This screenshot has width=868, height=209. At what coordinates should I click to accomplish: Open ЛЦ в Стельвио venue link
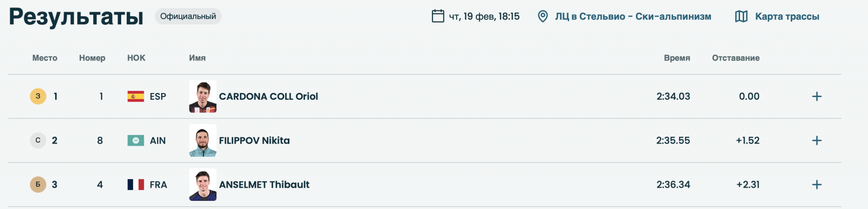(633, 17)
